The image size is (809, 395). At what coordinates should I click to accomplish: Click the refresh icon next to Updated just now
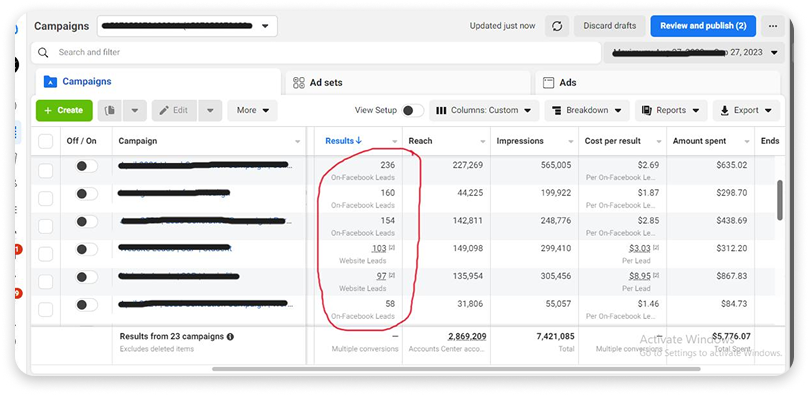tap(557, 26)
